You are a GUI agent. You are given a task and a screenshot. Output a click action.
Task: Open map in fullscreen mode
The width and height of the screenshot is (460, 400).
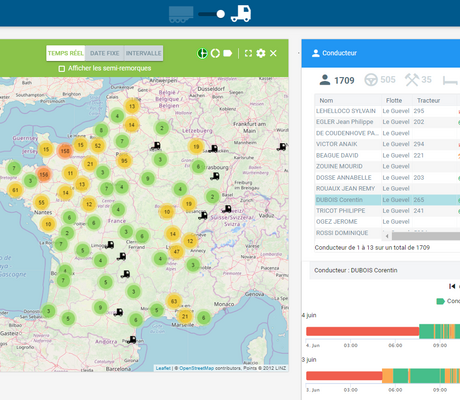tap(248, 53)
